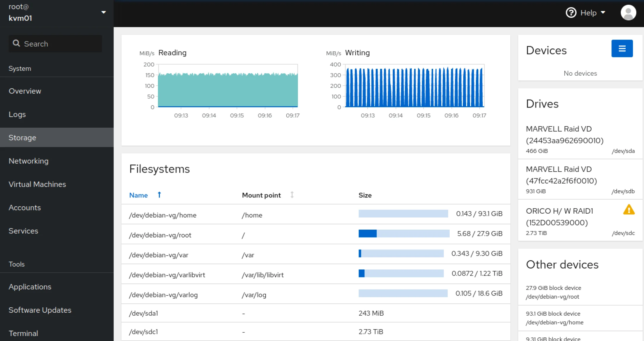The width and height of the screenshot is (644, 341).
Task: Click the user avatar icon
Action: (628, 13)
